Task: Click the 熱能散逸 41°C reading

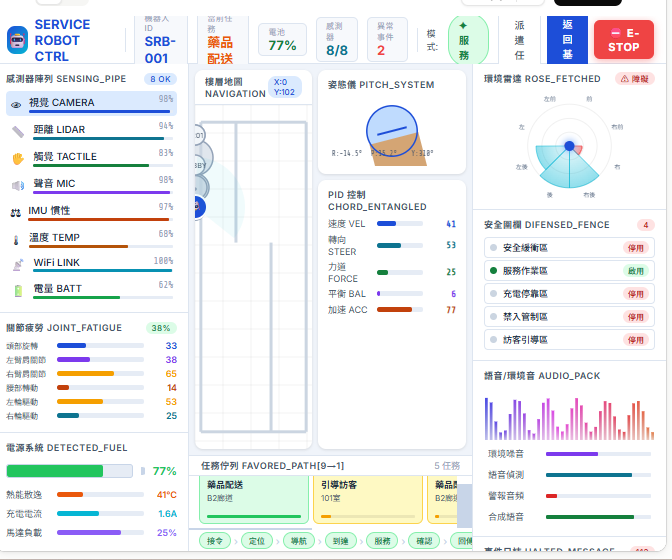Action: point(167,495)
